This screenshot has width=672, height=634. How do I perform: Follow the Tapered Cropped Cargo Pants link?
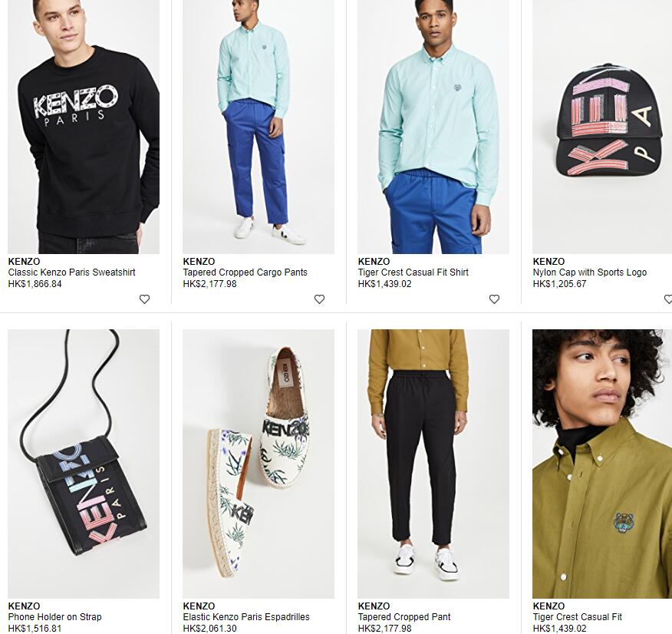click(245, 272)
